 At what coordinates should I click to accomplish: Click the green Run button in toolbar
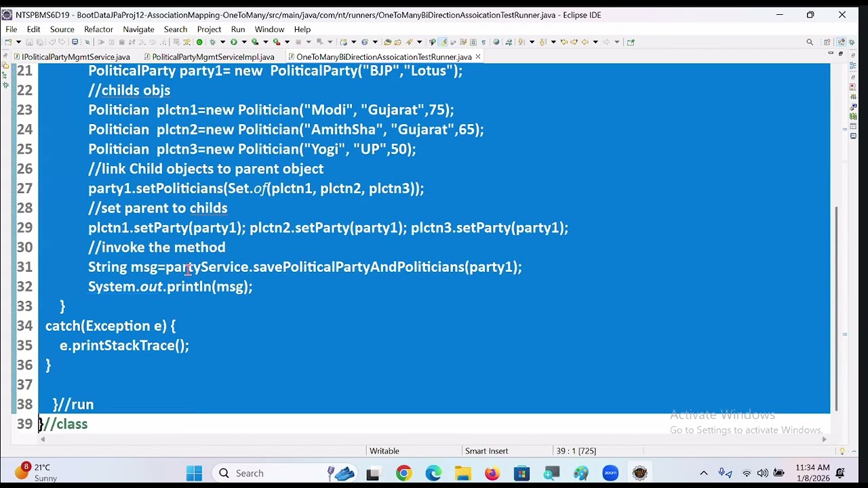click(233, 42)
